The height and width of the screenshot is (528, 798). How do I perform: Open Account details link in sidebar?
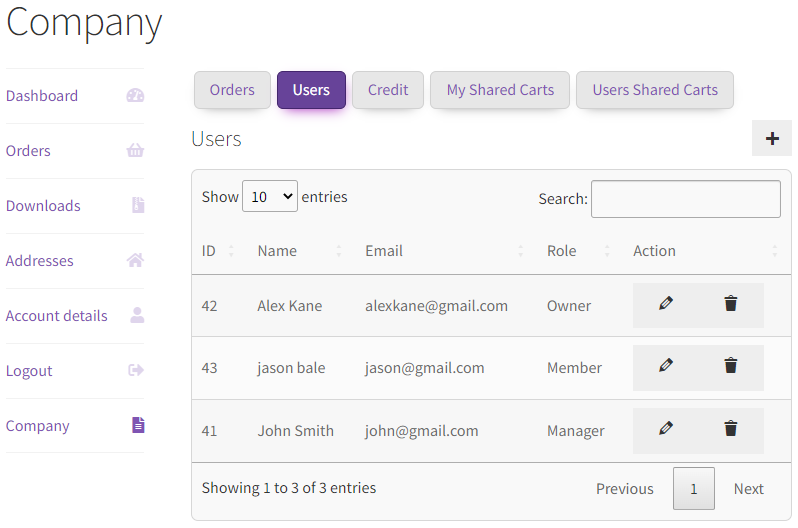56,316
